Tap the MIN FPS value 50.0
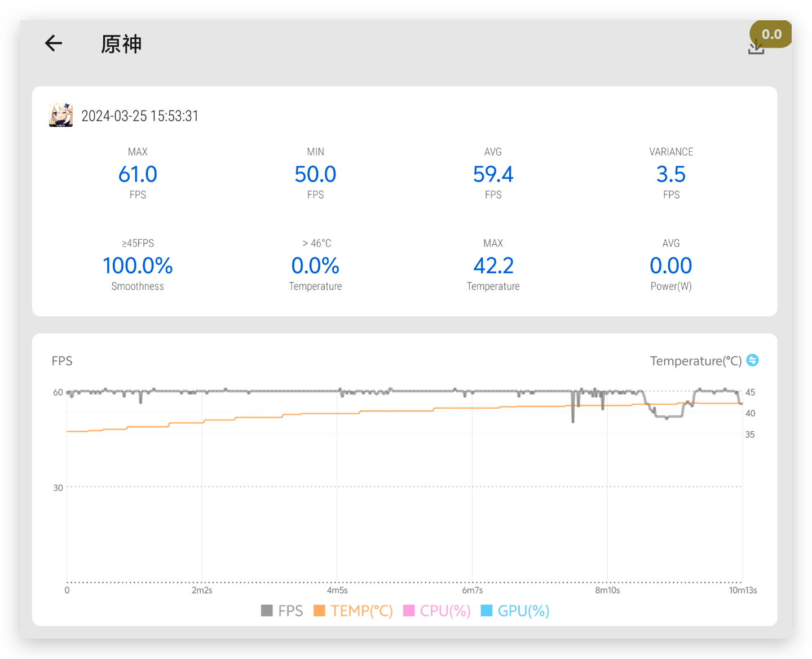812x659 pixels. point(315,174)
